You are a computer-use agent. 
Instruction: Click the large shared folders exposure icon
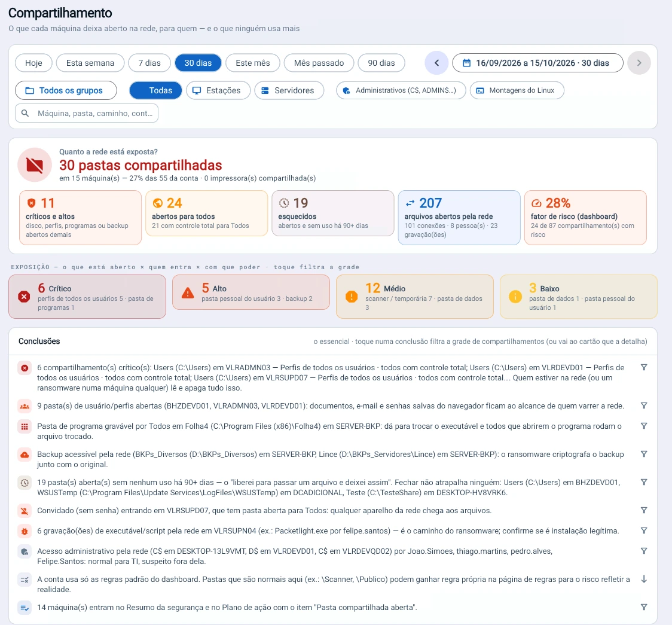tap(35, 165)
